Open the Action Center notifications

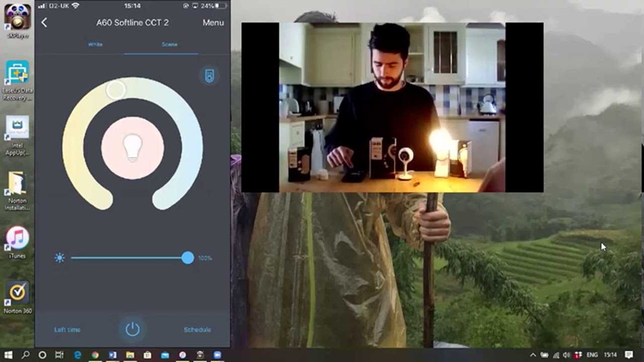(x=629, y=355)
